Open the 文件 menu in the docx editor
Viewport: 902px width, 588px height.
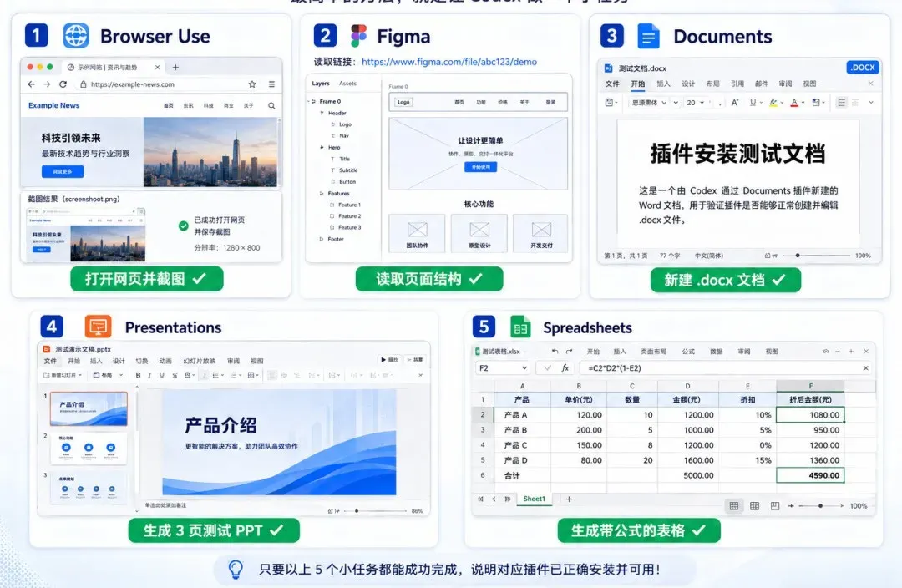pos(612,84)
